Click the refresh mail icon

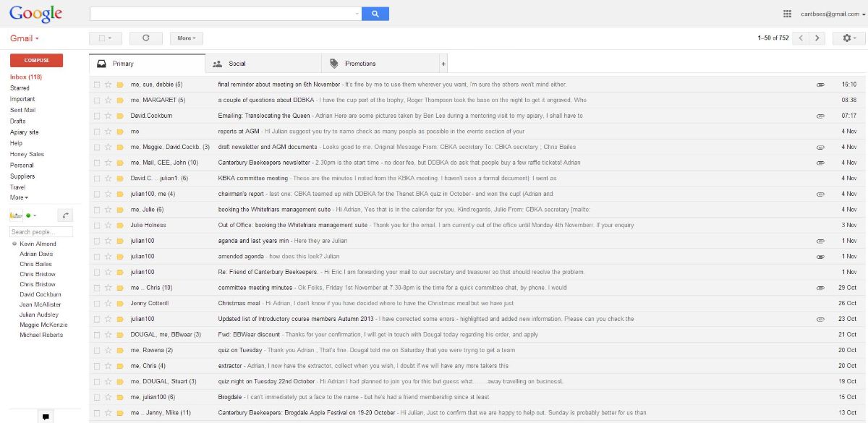tap(146, 38)
